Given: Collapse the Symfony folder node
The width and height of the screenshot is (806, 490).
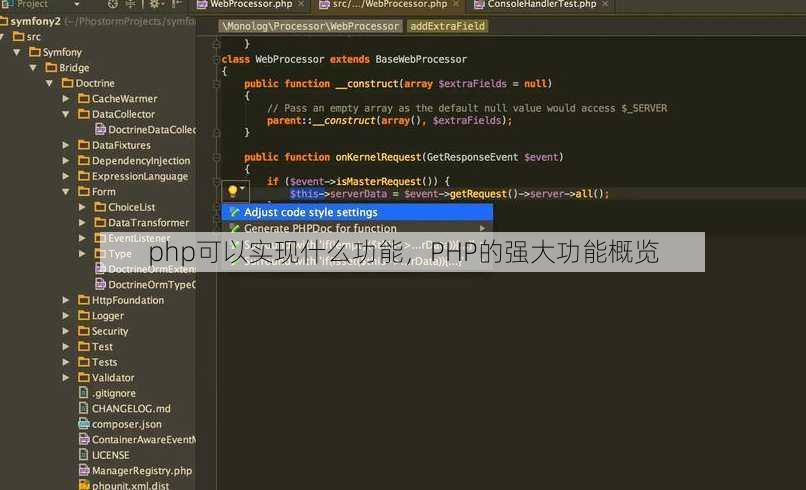Looking at the screenshot, I should 17,52.
